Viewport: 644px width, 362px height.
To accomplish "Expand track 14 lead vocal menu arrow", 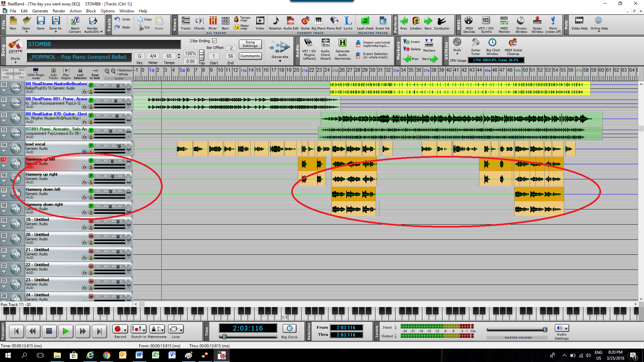I will point(4,152).
